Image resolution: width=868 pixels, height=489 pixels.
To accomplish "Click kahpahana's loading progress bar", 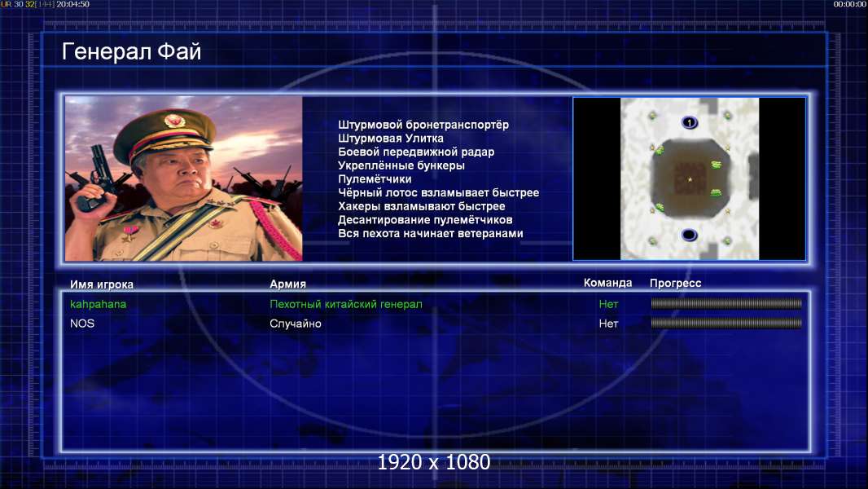I will [x=726, y=303].
